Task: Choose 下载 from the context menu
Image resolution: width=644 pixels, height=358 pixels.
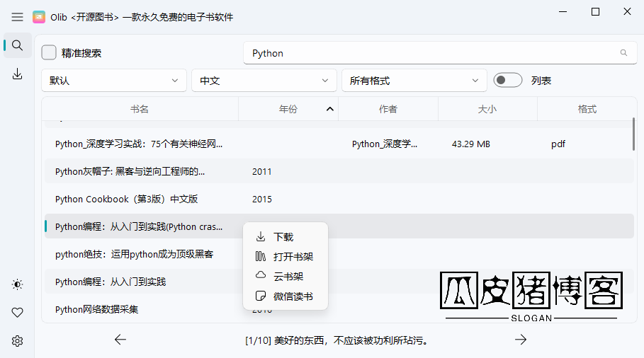Action: tap(286, 237)
